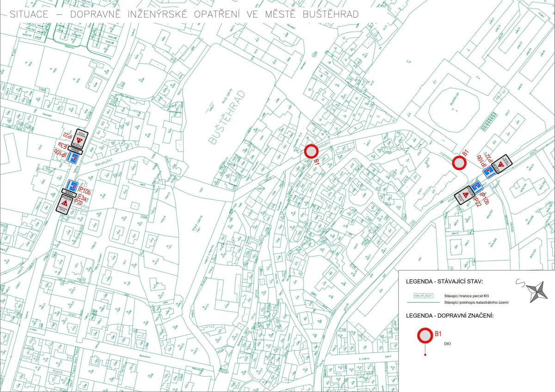Click the B1 sign symbol in the legend
The height and width of the screenshot is (392, 555).
(x=425, y=336)
